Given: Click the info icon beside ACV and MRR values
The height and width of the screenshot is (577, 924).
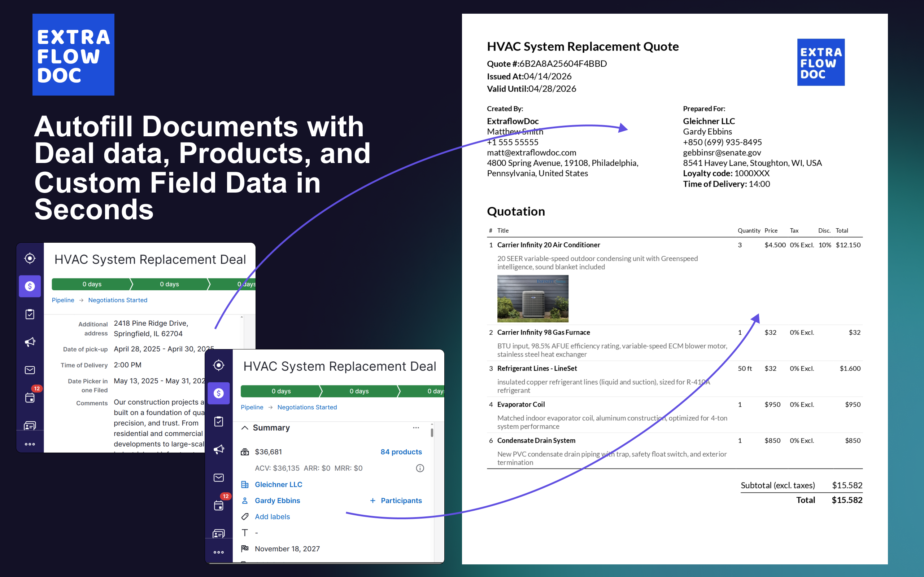Looking at the screenshot, I should [x=420, y=468].
